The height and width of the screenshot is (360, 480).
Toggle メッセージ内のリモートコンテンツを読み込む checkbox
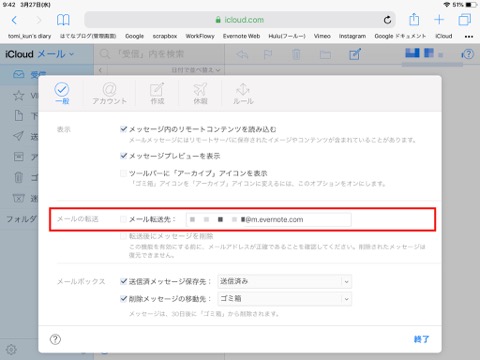pyautogui.click(x=124, y=129)
